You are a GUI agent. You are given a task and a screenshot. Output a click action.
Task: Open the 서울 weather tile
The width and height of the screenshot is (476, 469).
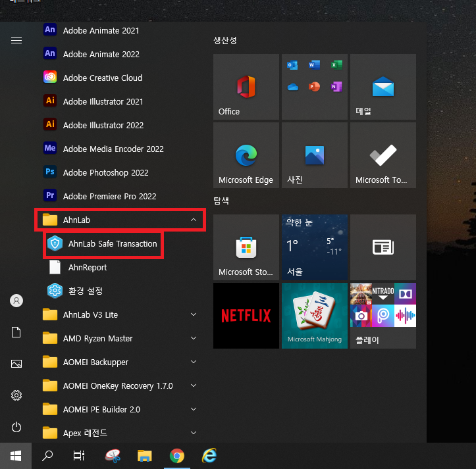click(x=315, y=247)
